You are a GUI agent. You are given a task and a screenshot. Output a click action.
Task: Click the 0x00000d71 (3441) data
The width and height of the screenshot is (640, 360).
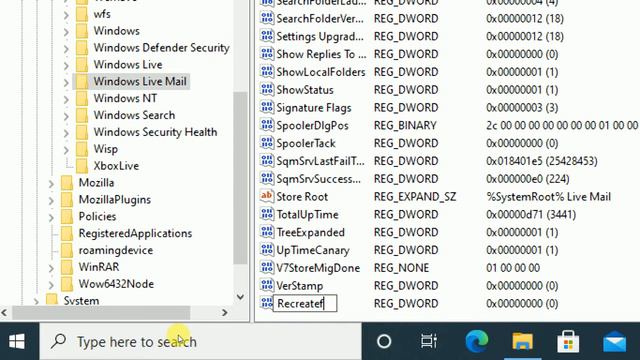coord(531,215)
